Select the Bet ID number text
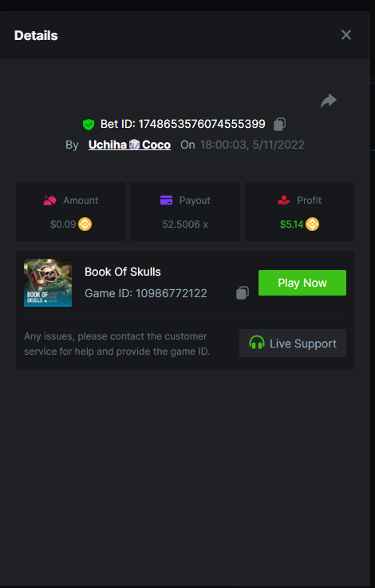Screen dimensions: 375x588 coord(202,124)
